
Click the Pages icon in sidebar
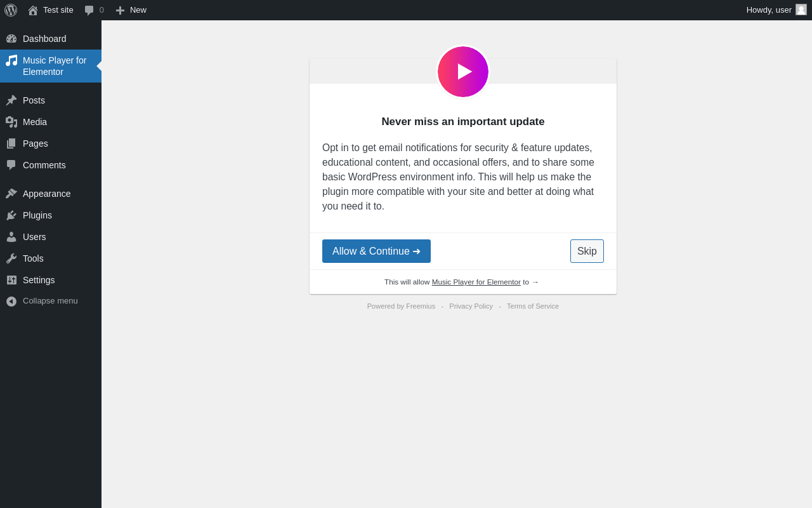(11, 144)
